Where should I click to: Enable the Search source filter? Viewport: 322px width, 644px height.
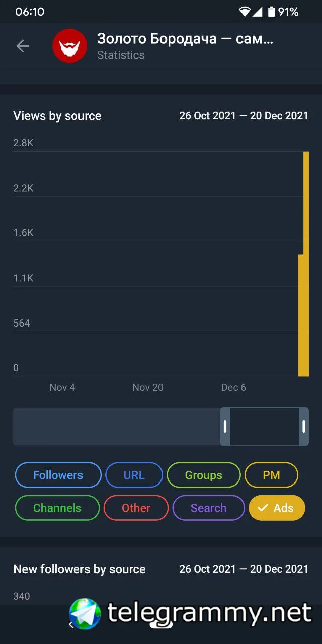pos(208,508)
